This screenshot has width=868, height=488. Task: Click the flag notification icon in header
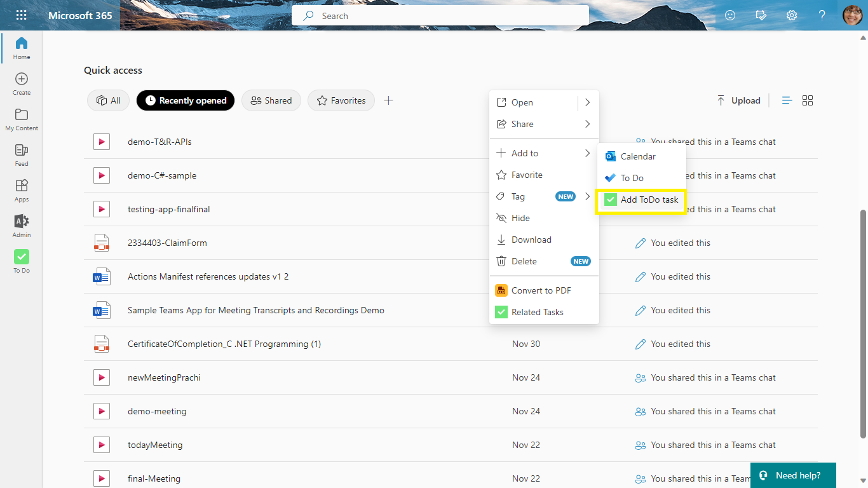click(x=761, y=15)
